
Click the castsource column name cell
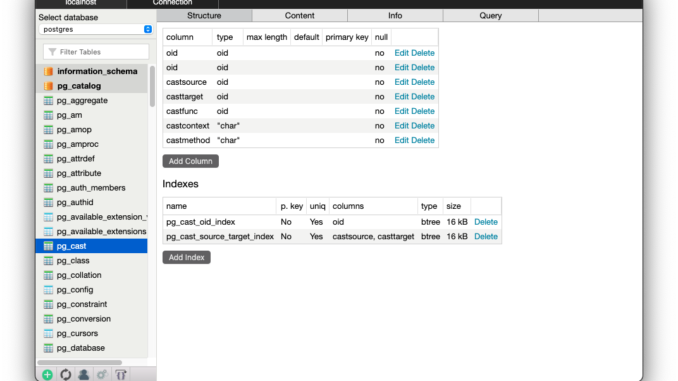186,82
